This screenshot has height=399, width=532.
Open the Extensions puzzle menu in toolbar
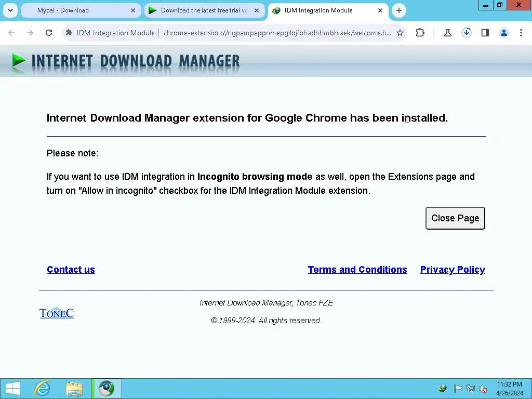[x=420, y=33]
